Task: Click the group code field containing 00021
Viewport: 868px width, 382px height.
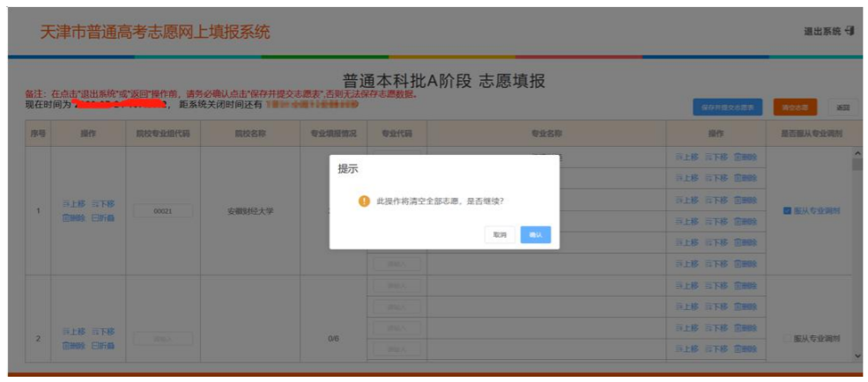Action: pos(163,211)
